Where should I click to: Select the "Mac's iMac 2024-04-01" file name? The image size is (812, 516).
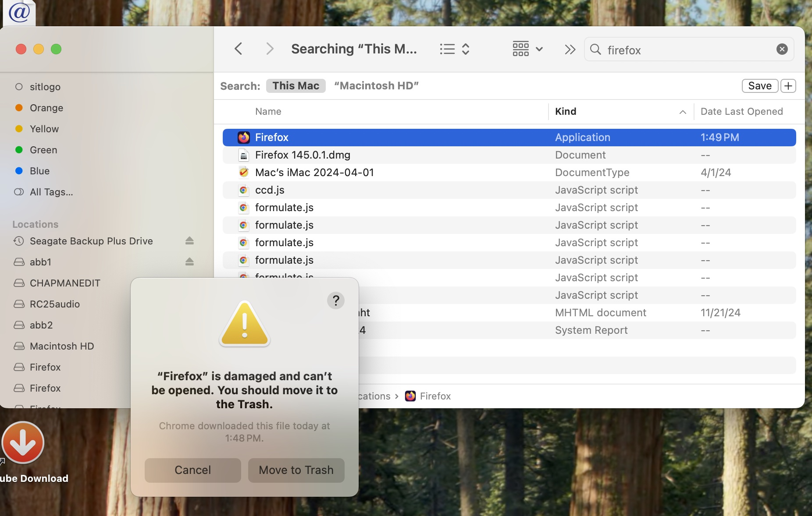coord(314,173)
